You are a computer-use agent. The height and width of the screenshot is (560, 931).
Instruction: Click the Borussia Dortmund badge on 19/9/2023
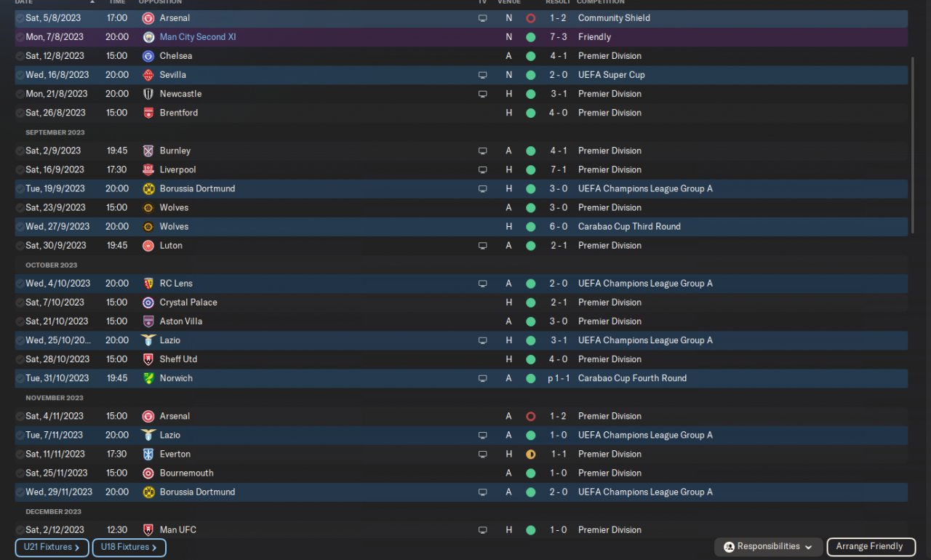click(x=148, y=188)
